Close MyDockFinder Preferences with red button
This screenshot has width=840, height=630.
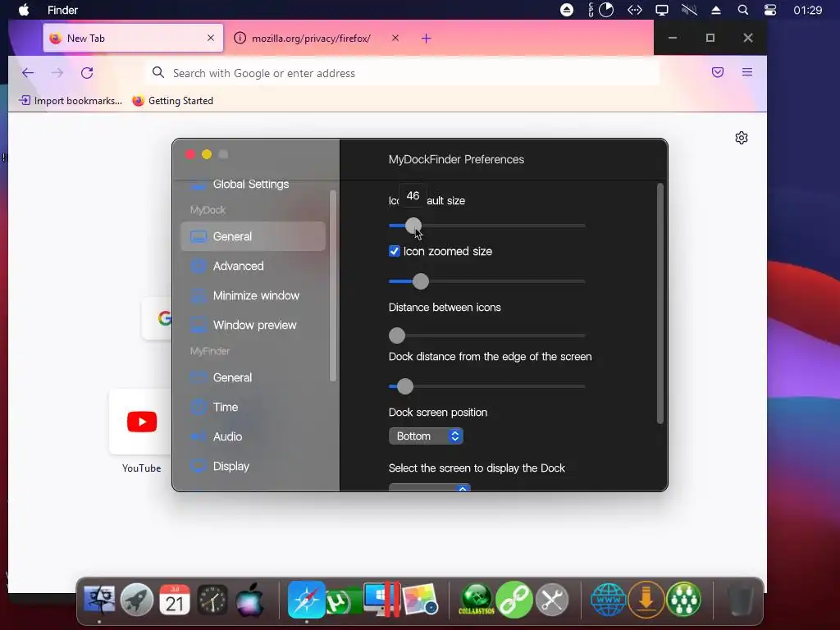click(x=190, y=154)
